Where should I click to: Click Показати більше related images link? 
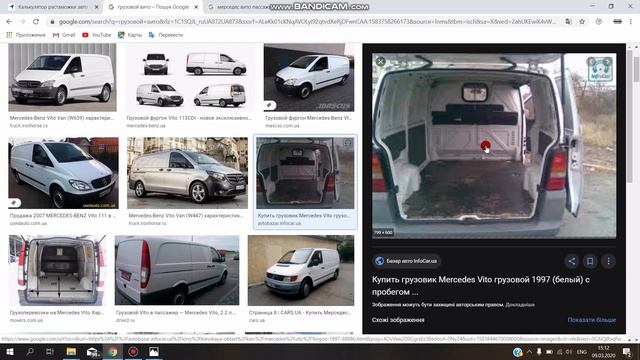point(591,320)
